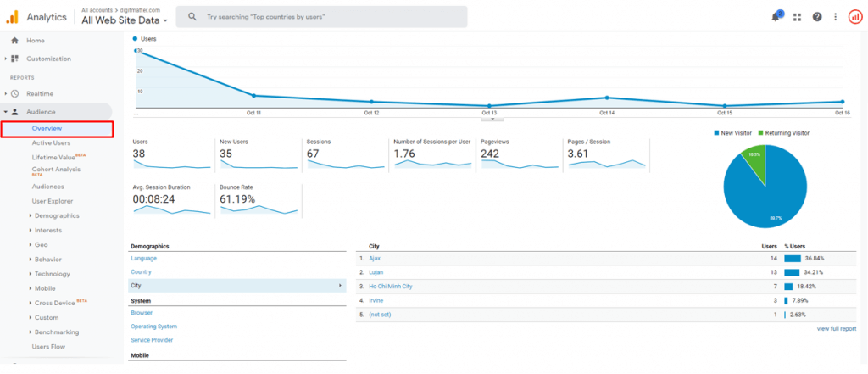Click the Analytics logo icon
Image resolution: width=868 pixels, height=374 pixels.
click(x=12, y=16)
